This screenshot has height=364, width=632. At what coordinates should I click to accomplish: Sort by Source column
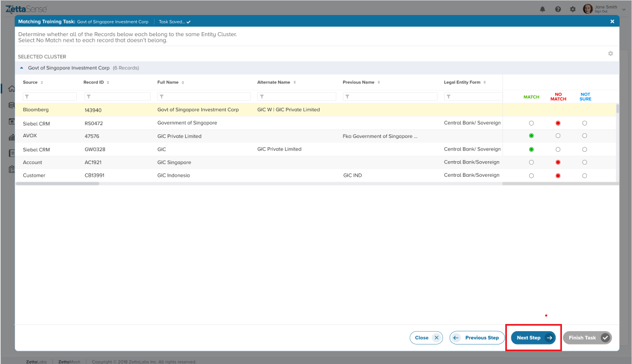pyautogui.click(x=42, y=82)
